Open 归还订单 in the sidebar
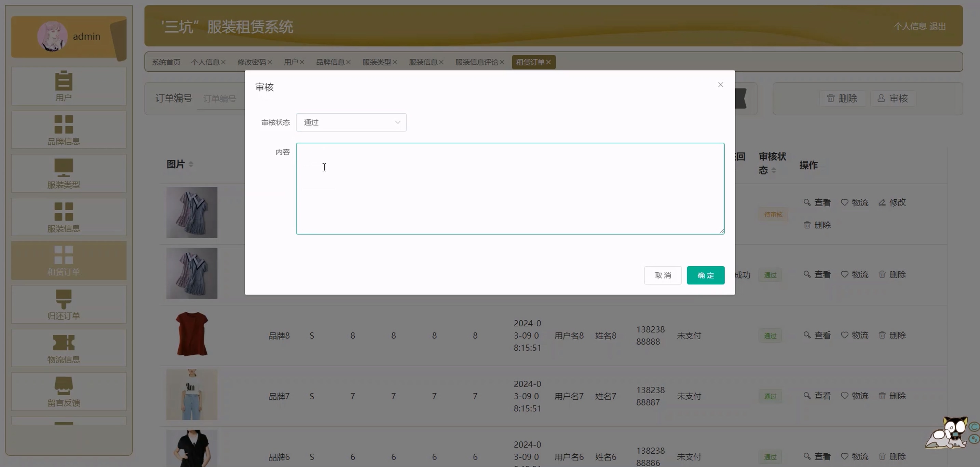Screen dimensions: 980x467 [69, 305]
